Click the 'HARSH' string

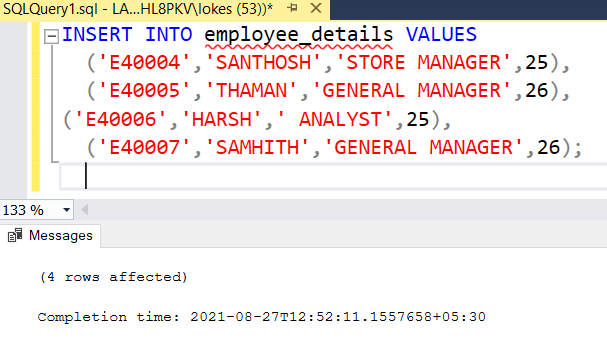pos(221,119)
